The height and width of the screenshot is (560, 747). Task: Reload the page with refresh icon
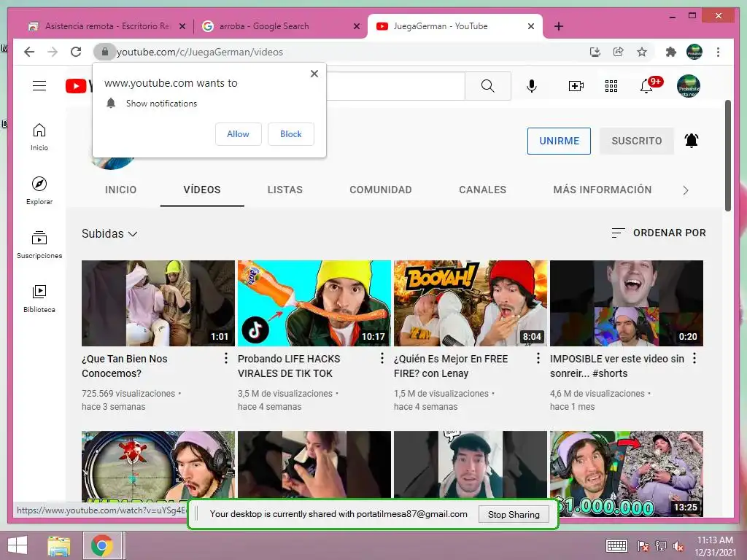(76, 52)
